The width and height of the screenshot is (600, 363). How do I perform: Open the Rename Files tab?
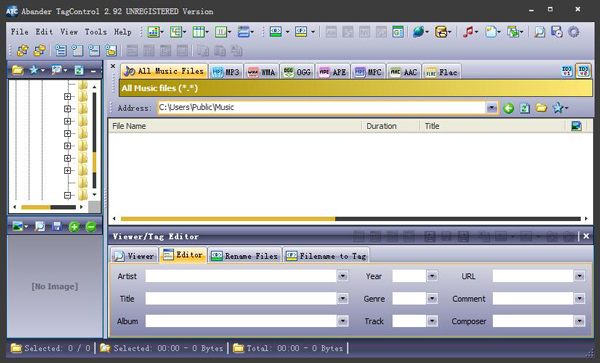(x=245, y=256)
